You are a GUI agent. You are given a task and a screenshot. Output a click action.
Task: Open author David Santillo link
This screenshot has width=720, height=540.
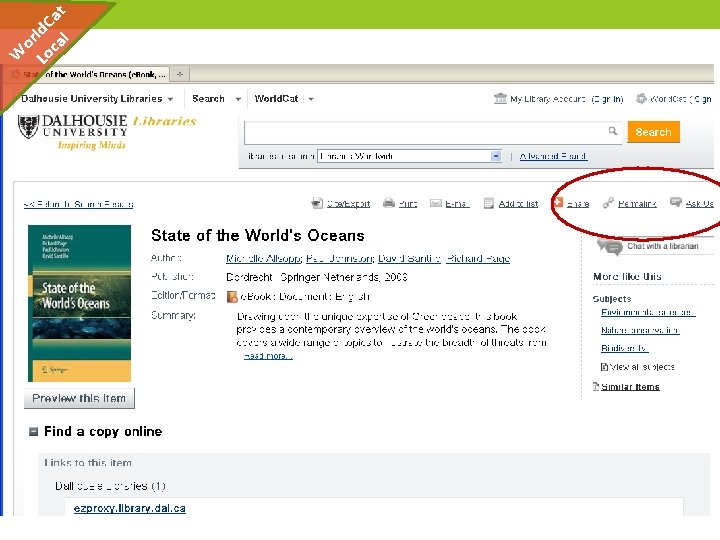pos(410,259)
